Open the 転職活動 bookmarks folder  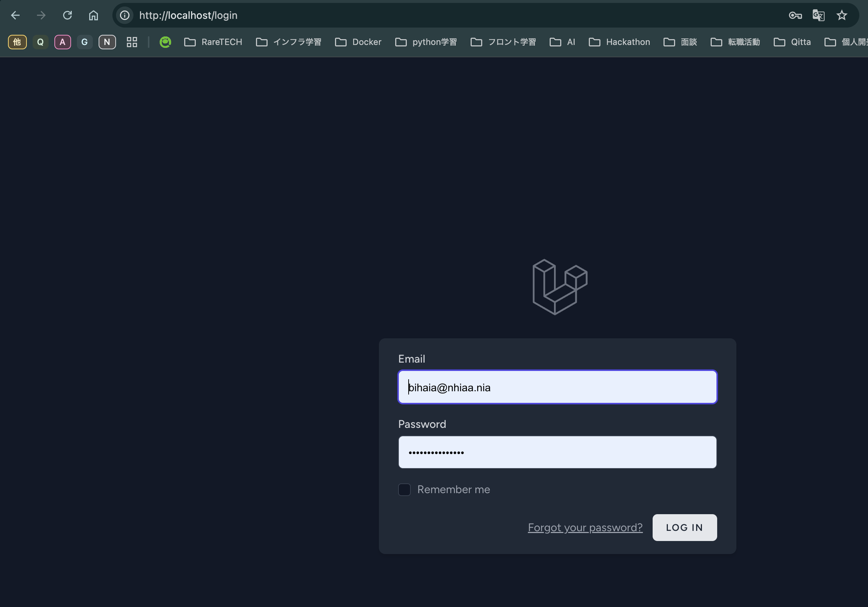click(x=735, y=42)
